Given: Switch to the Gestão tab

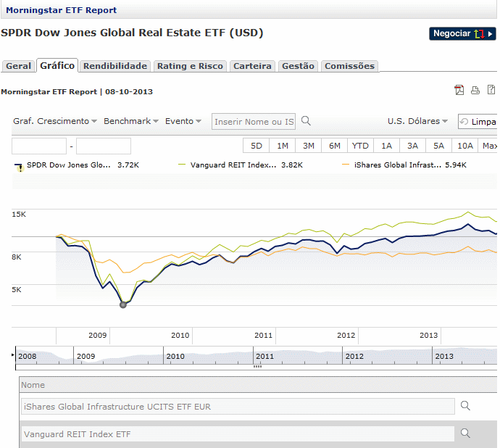Looking at the screenshot, I should (x=298, y=66).
